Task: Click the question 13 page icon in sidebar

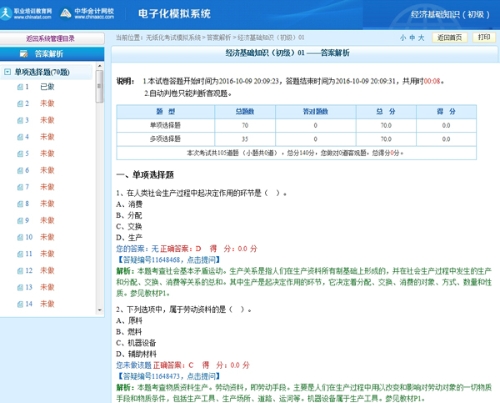Action: [x=20, y=287]
